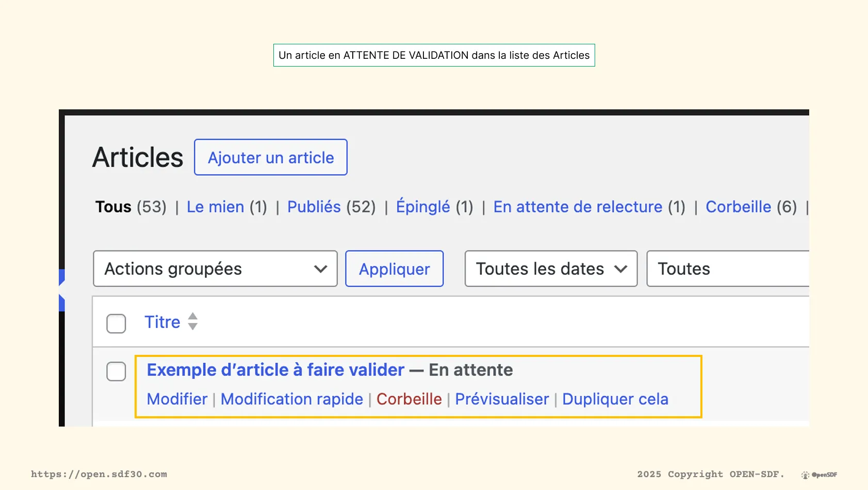Switch to the Publiés filter view

(x=314, y=206)
